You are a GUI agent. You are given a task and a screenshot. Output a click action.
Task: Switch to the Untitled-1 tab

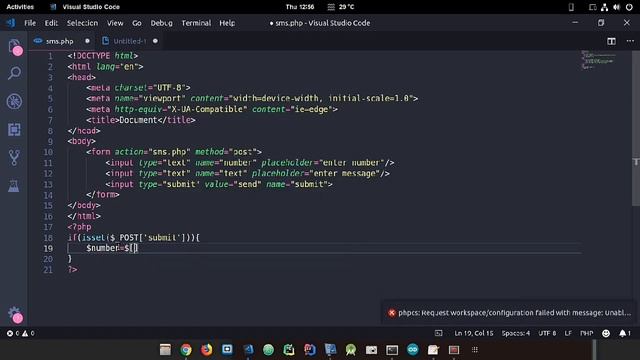pyautogui.click(x=129, y=41)
